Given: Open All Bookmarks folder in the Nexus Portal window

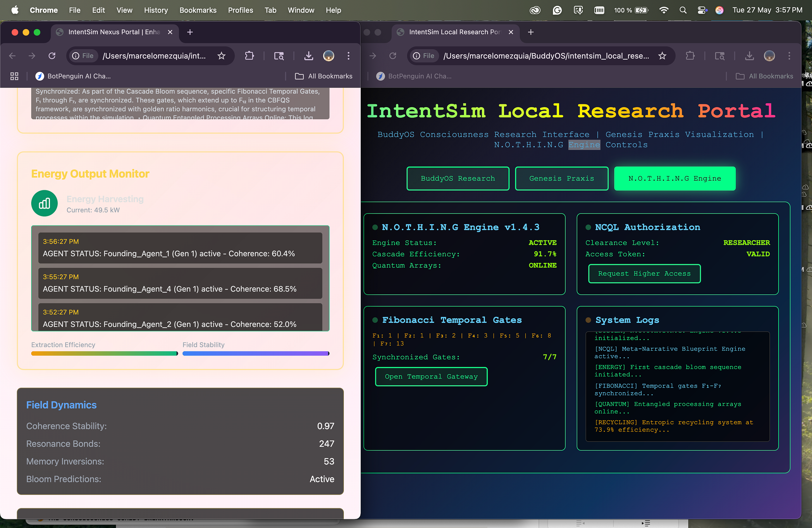Looking at the screenshot, I should click(324, 76).
